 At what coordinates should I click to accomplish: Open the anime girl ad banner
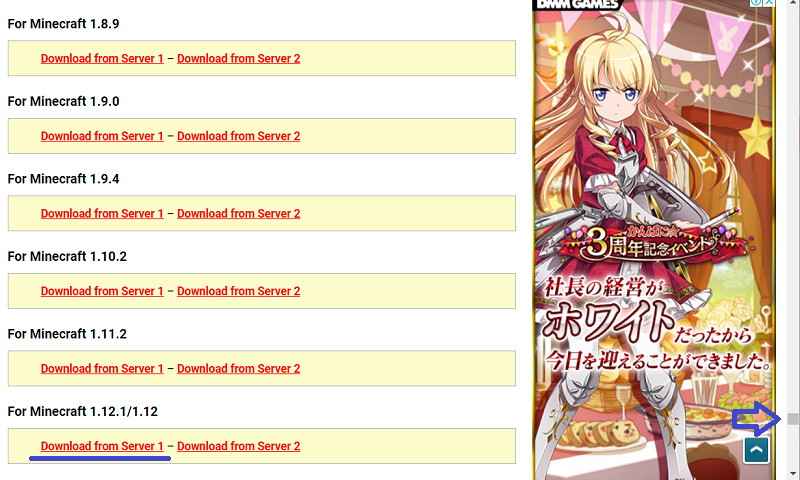654,242
